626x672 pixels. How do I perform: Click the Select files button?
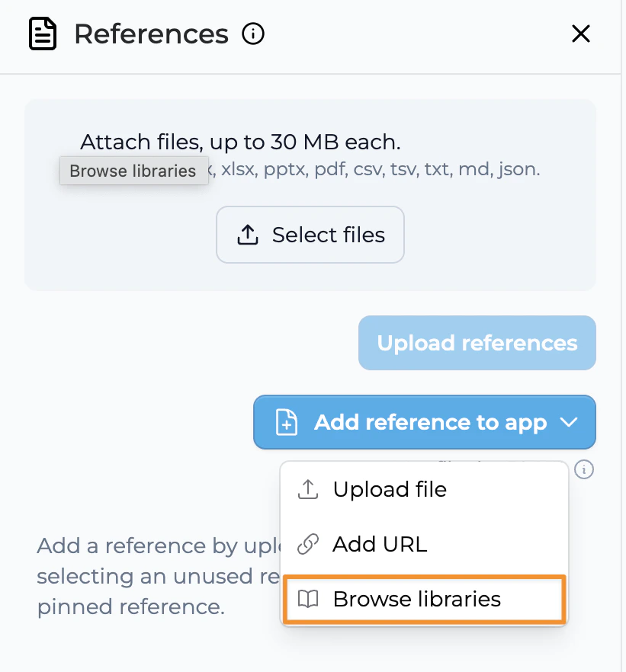[310, 235]
